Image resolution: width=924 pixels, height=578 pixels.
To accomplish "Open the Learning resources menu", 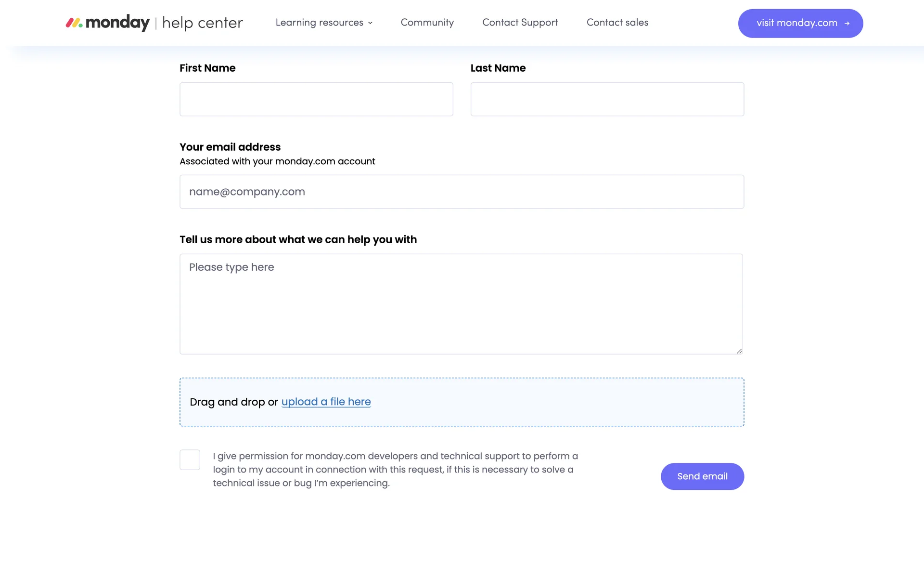I will pyautogui.click(x=319, y=23).
